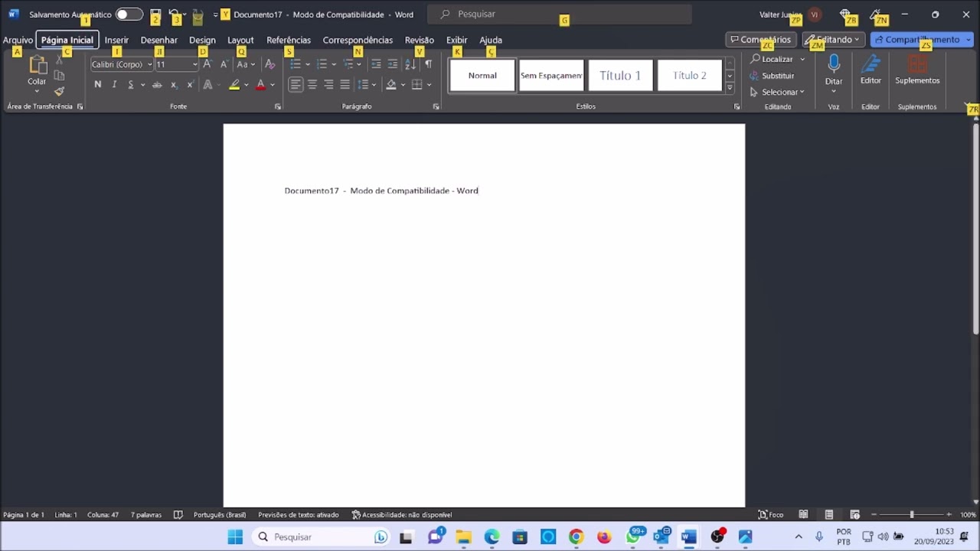Image resolution: width=980 pixels, height=551 pixels.
Task: Toggle italic formatting
Action: [x=114, y=85]
